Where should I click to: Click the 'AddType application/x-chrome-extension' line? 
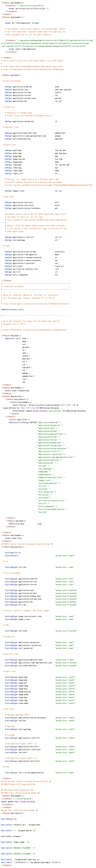[x=32, y=257]
